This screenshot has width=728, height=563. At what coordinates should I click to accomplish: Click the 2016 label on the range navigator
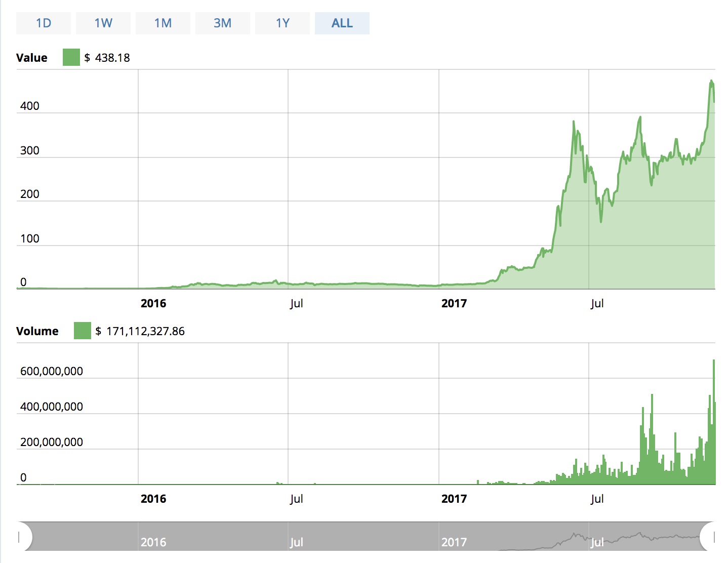coord(153,542)
